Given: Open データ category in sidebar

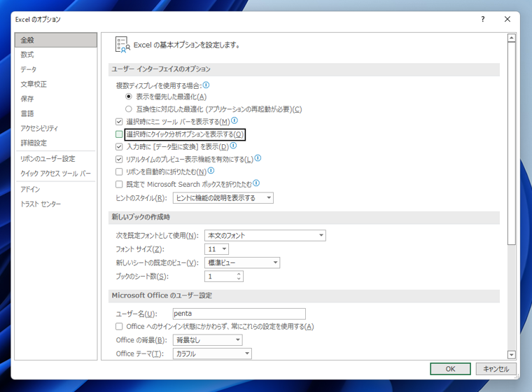Looking at the screenshot, I should (x=56, y=69).
